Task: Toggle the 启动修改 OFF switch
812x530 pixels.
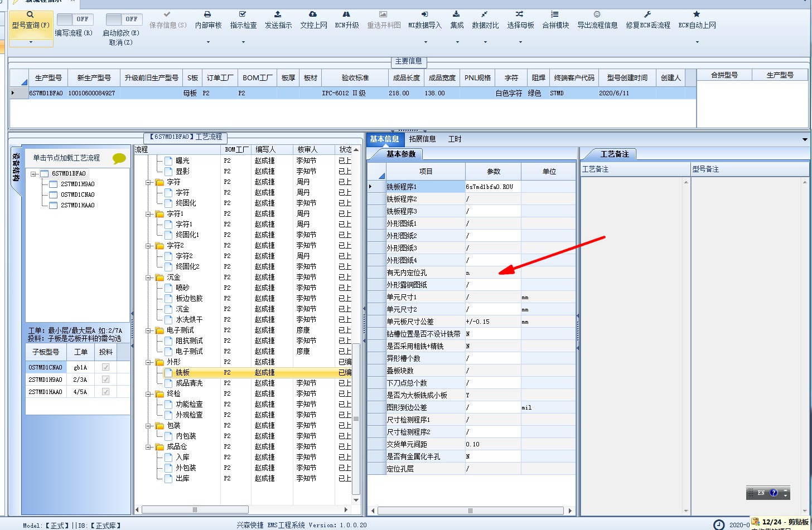Action: [124, 19]
